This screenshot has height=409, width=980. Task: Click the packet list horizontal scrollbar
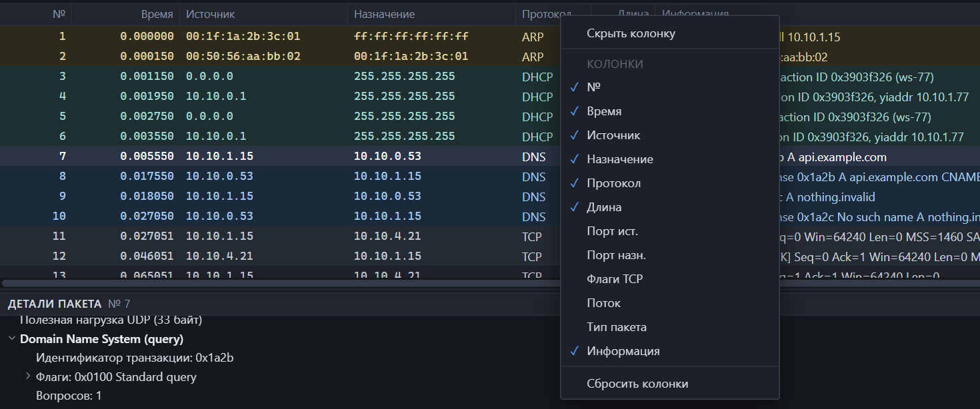point(280,283)
